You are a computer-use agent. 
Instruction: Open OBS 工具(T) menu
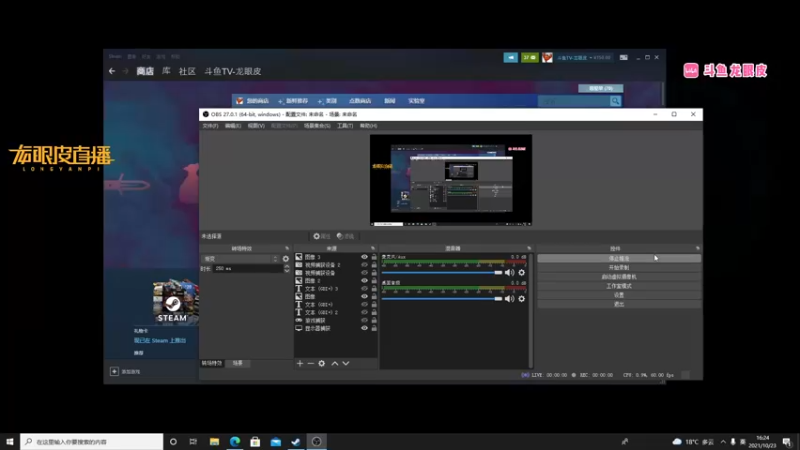345,126
